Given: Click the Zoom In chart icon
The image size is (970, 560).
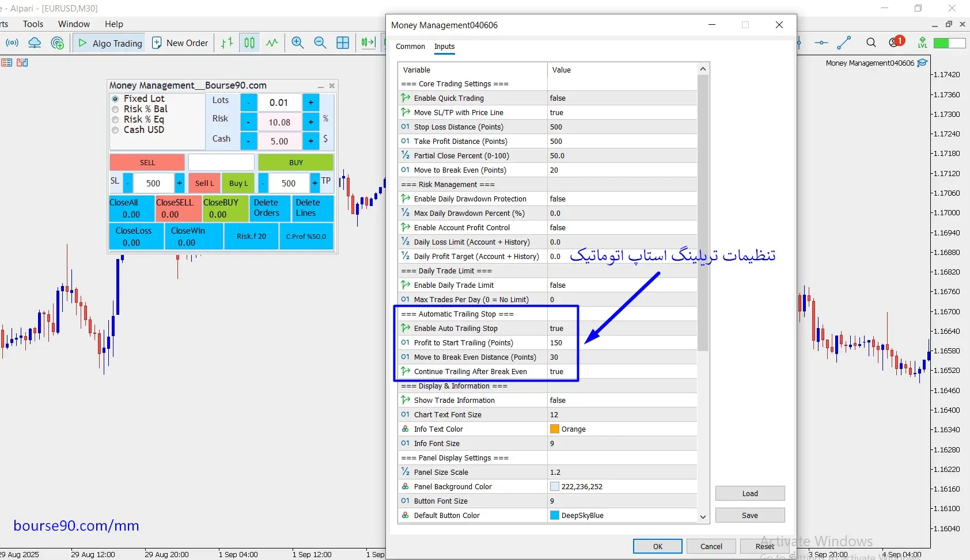Looking at the screenshot, I should pos(297,43).
